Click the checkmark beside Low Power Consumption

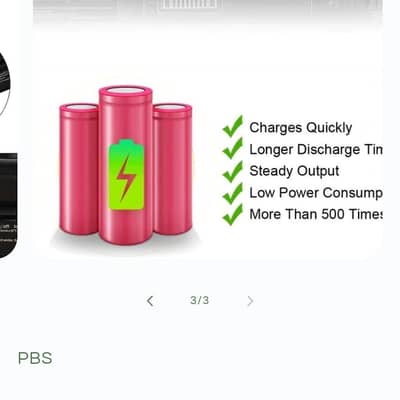click(233, 194)
